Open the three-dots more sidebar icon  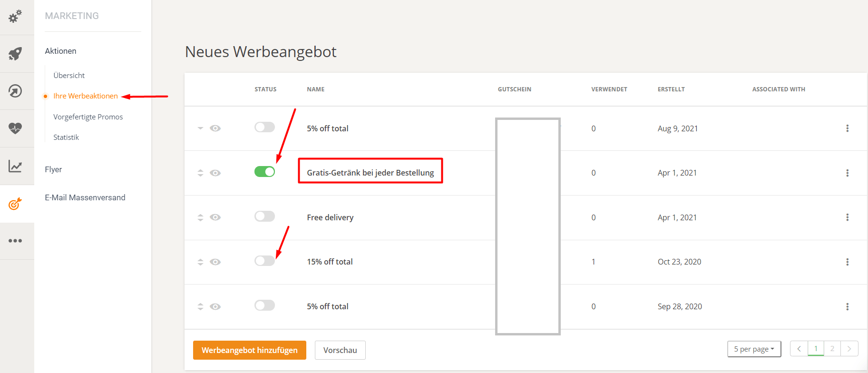[x=15, y=241]
